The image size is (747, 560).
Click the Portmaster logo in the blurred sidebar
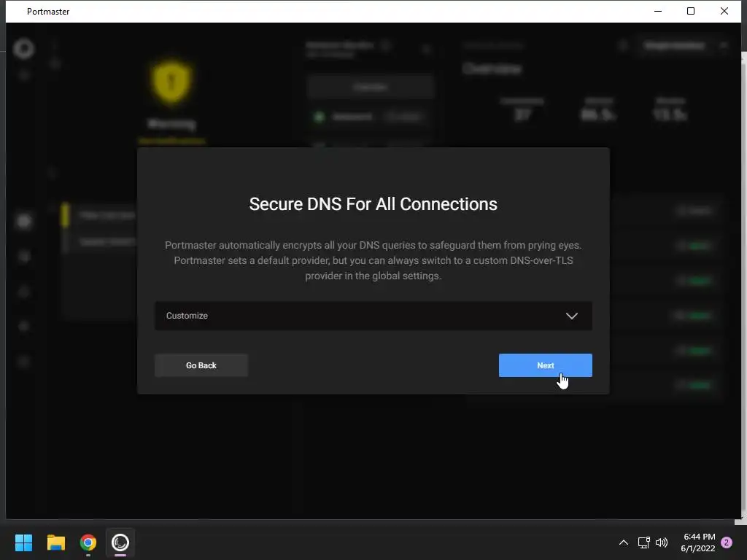coord(24,49)
